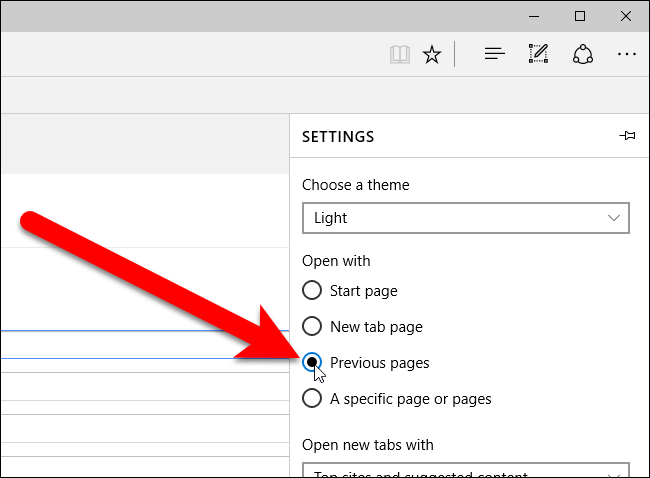
Task: Expand the Choose a theme dropdown
Action: click(465, 217)
